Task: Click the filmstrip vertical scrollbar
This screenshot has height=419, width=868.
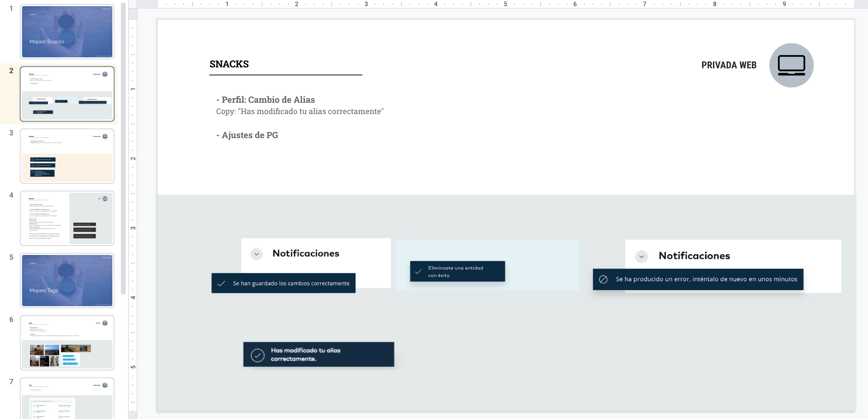Action: [x=123, y=148]
